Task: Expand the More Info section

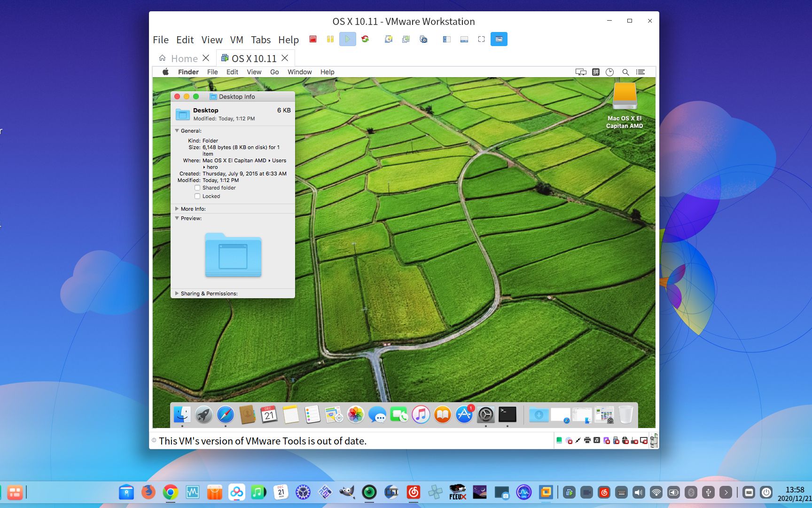Action: (177, 209)
